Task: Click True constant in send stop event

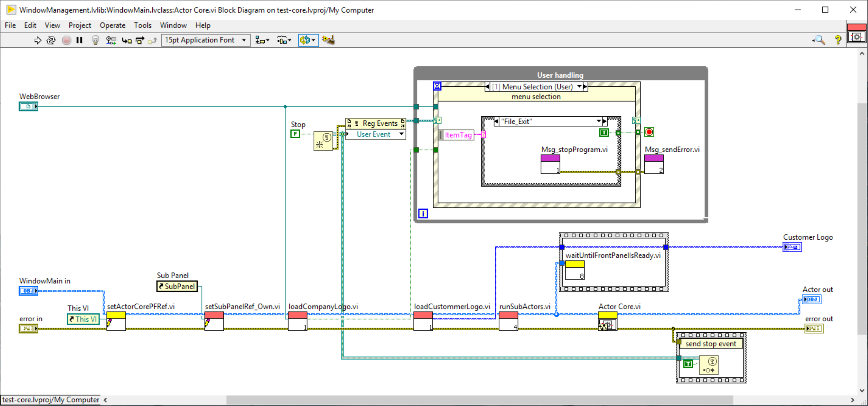Action: [x=688, y=364]
